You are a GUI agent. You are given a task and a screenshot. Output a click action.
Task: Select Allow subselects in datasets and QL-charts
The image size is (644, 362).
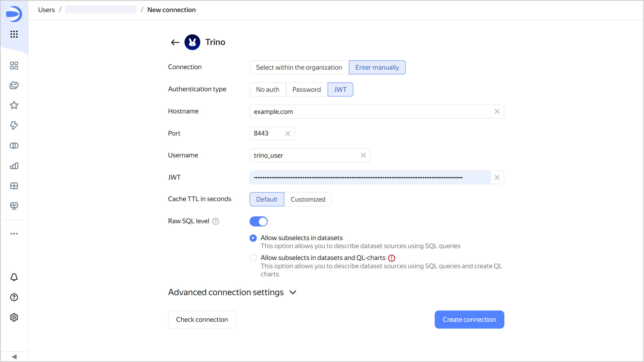253,258
